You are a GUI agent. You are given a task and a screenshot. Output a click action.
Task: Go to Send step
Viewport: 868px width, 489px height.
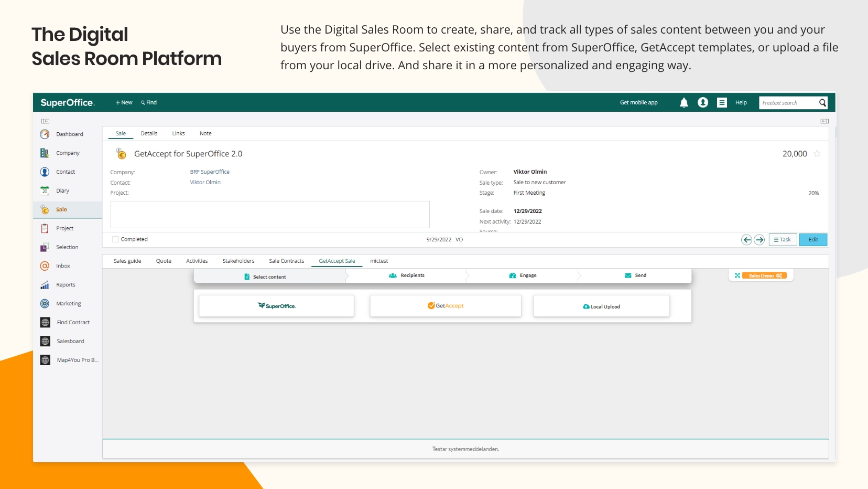pyautogui.click(x=635, y=275)
